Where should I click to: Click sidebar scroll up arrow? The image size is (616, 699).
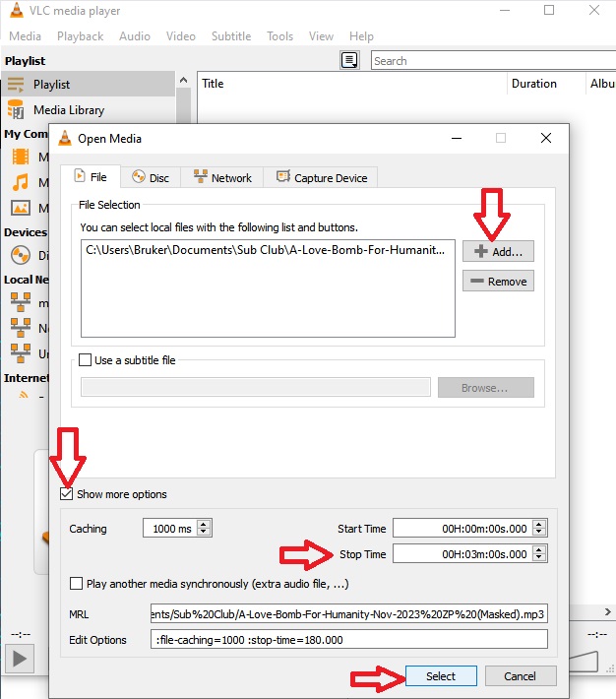pyautogui.click(x=183, y=81)
